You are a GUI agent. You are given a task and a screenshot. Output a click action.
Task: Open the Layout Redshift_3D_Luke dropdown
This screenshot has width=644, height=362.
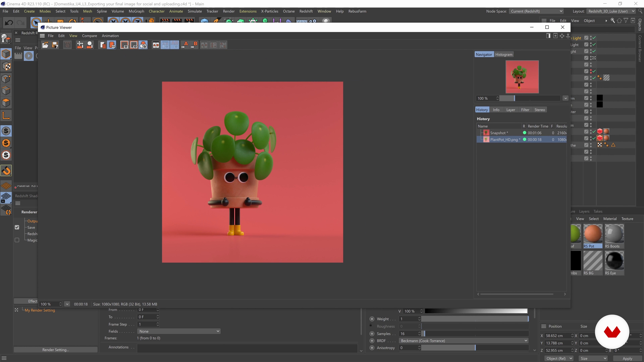pyautogui.click(x=611, y=11)
